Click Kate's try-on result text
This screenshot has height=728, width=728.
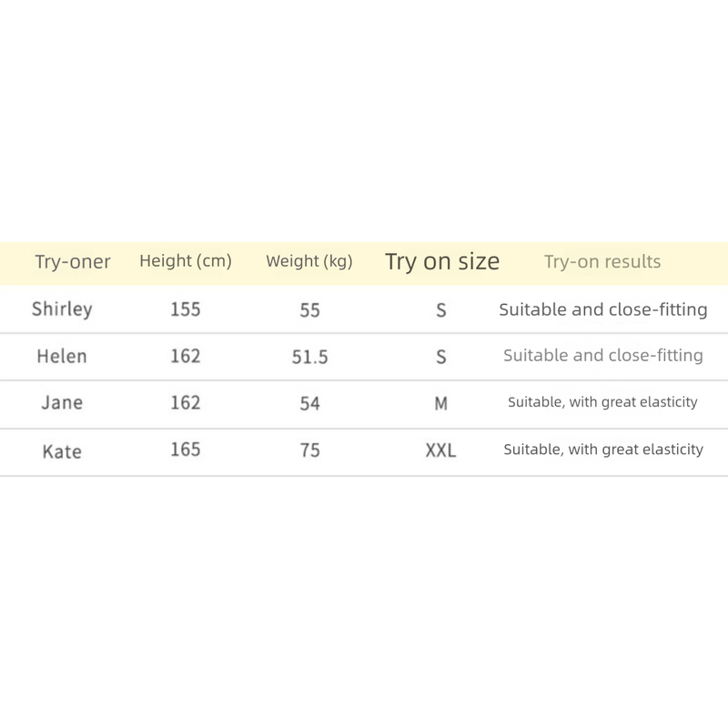click(603, 450)
